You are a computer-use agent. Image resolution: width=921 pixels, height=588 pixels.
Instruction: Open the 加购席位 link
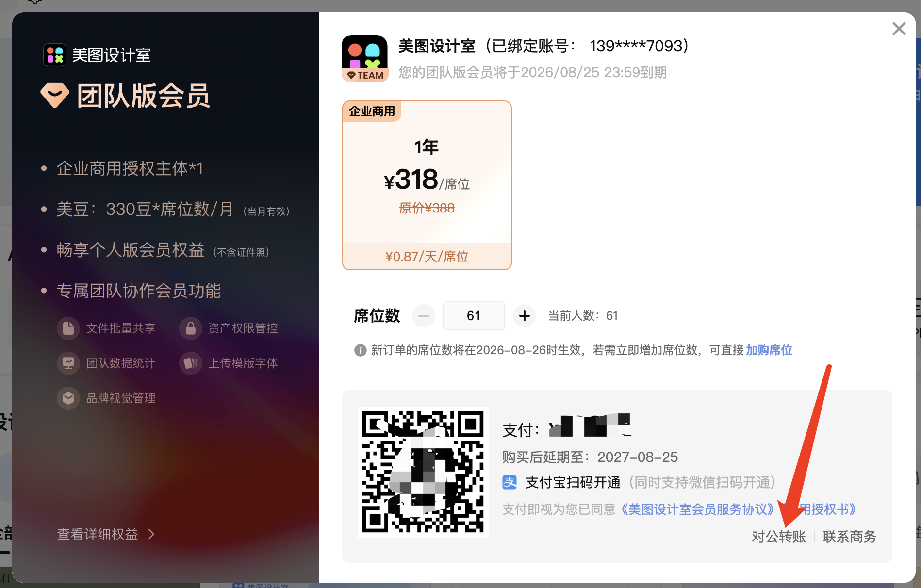[769, 350]
